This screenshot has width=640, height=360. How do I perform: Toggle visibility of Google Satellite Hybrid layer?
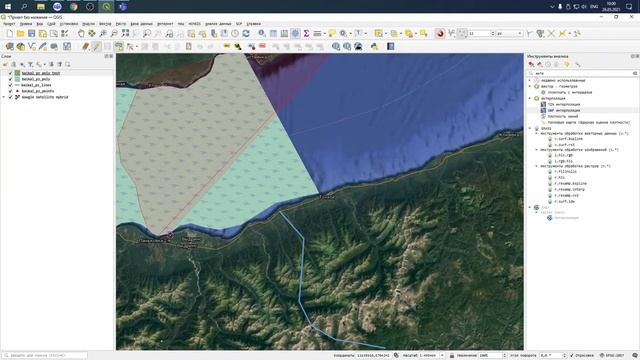pos(11,97)
